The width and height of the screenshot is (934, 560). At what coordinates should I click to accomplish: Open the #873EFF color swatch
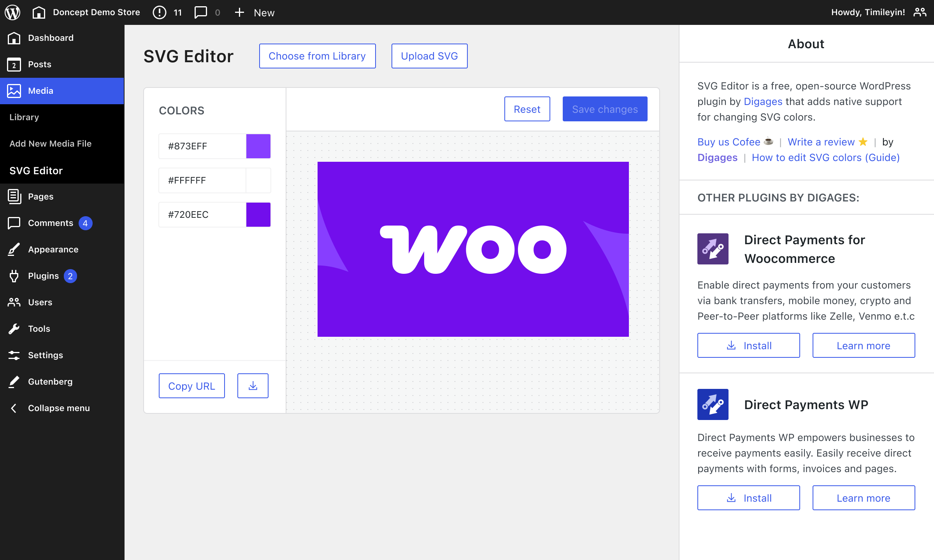pyautogui.click(x=258, y=146)
